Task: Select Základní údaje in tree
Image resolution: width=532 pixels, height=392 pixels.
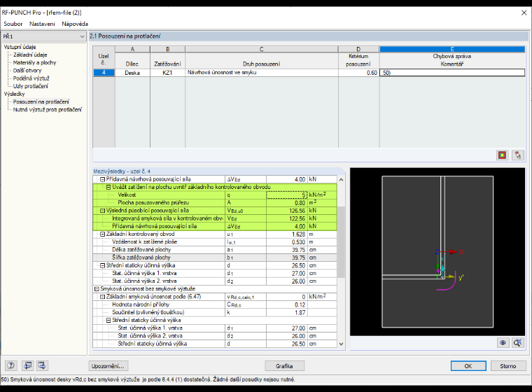Action: click(30, 55)
